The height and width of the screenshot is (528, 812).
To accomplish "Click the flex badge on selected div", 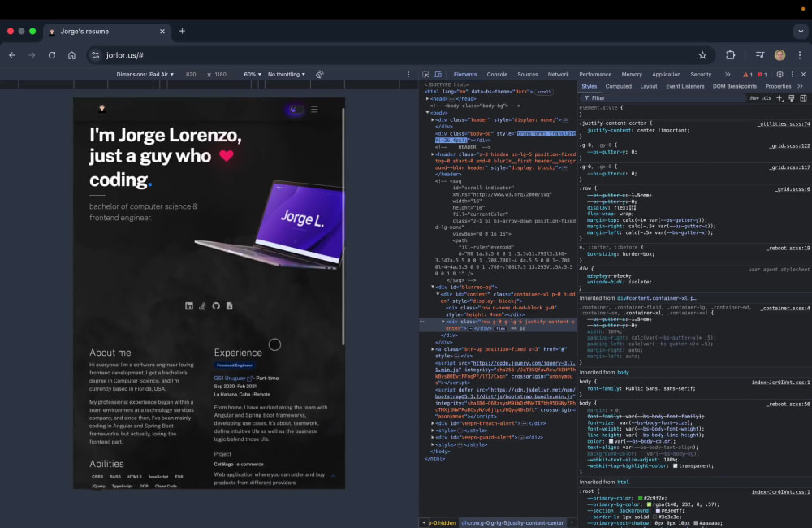I will [x=500, y=328].
